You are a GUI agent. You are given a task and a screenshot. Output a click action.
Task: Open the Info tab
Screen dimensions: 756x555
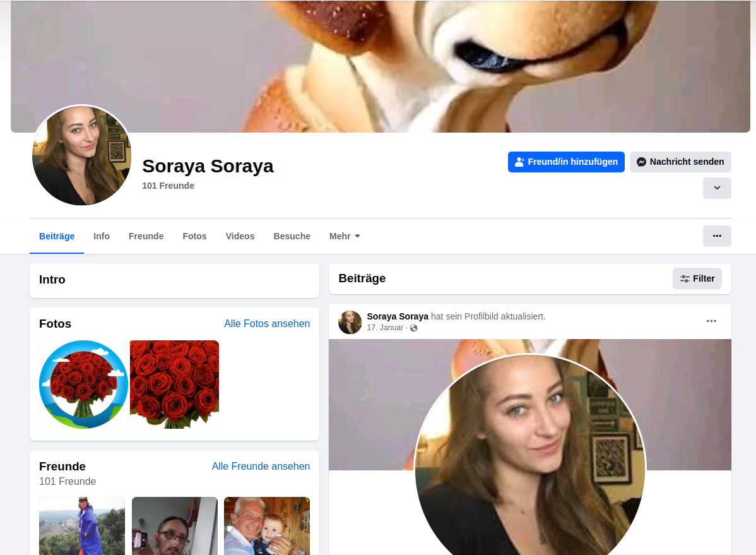(x=102, y=236)
